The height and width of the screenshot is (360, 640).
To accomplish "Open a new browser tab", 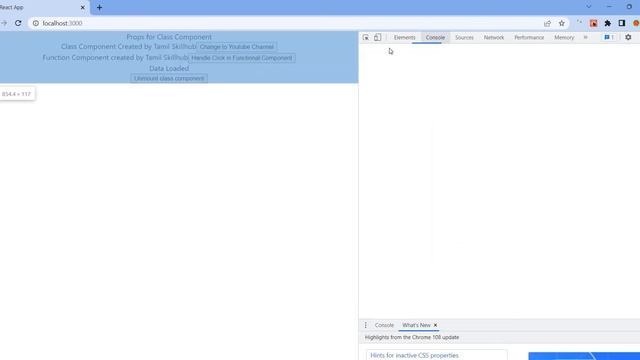I will pyautogui.click(x=99, y=7).
